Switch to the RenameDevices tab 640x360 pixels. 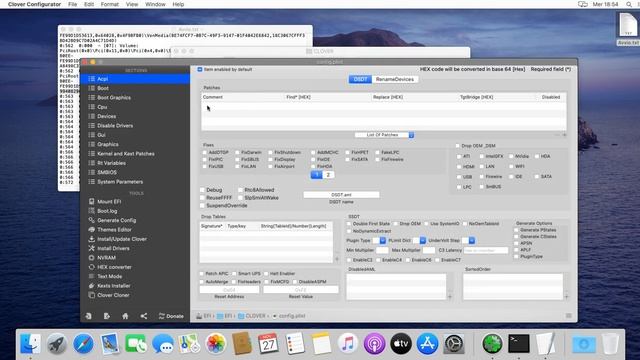click(x=395, y=79)
